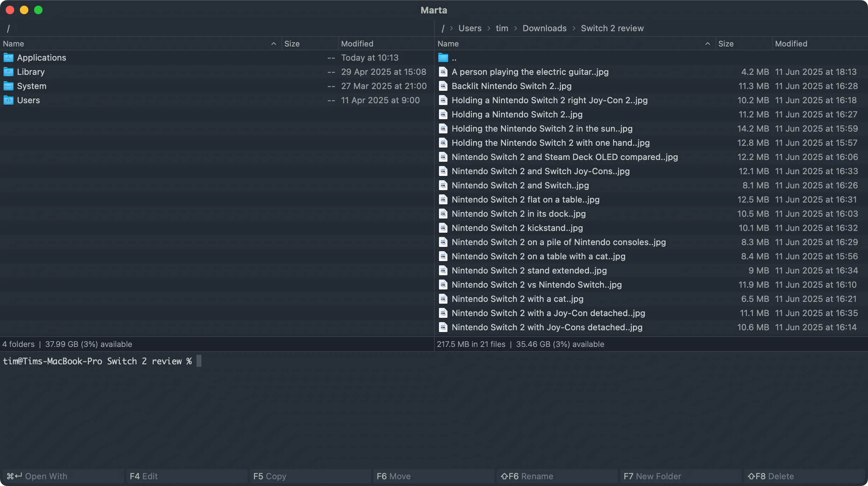This screenshot has width=868, height=486.
Task: Click the Nintendo Switch 2 kickstand file icon
Action: click(x=443, y=228)
